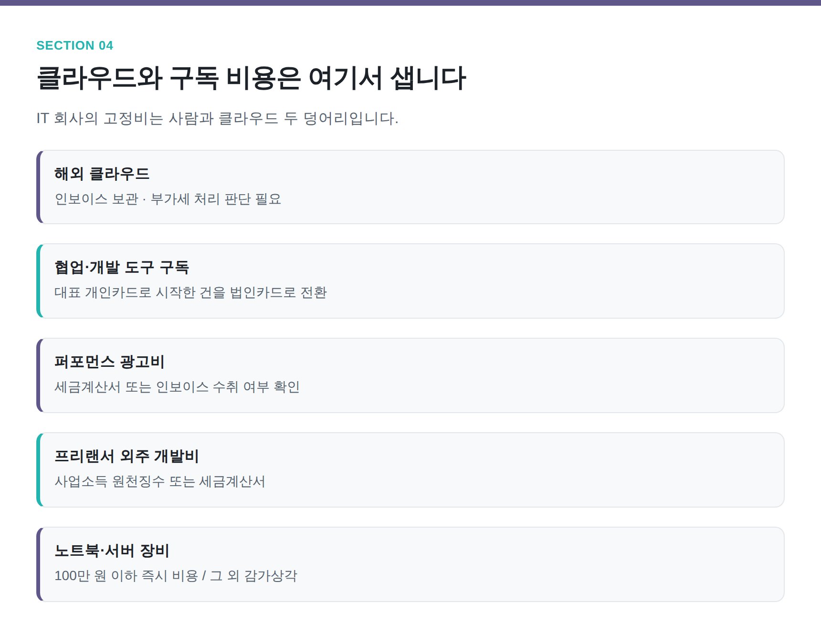Click the 인보이스 보관 · 부가세 처리 판단 필요 text

pos(168,198)
